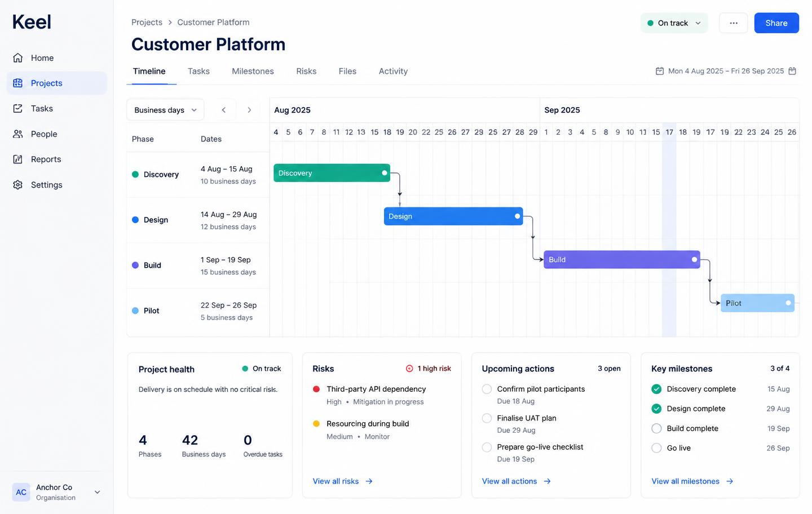Go to previous timeline period arrow
Image resolution: width=812 pixels, height=514 pixels.
click(224, 110)
